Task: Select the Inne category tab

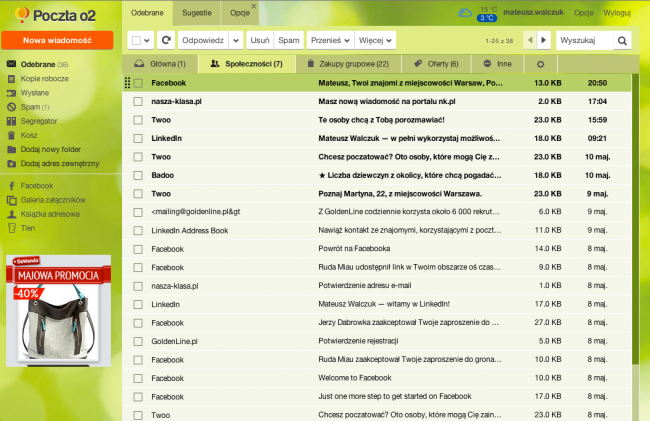Action: [497, 64]
